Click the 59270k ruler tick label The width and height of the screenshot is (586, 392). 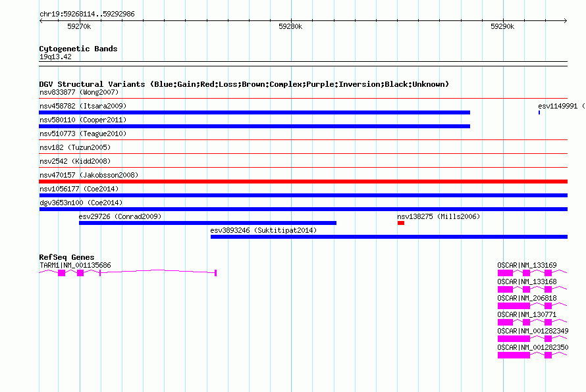pyautogui.click(x=79, y=26)
